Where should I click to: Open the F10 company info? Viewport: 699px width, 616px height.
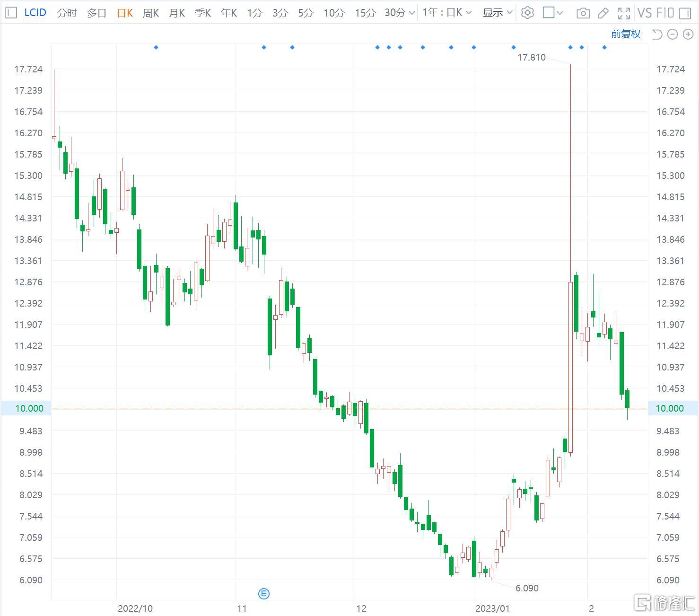(x=665, y=13)
